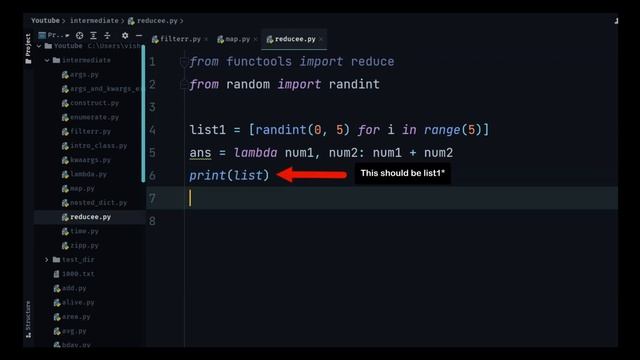Click print on line 6

coord(207,176)
